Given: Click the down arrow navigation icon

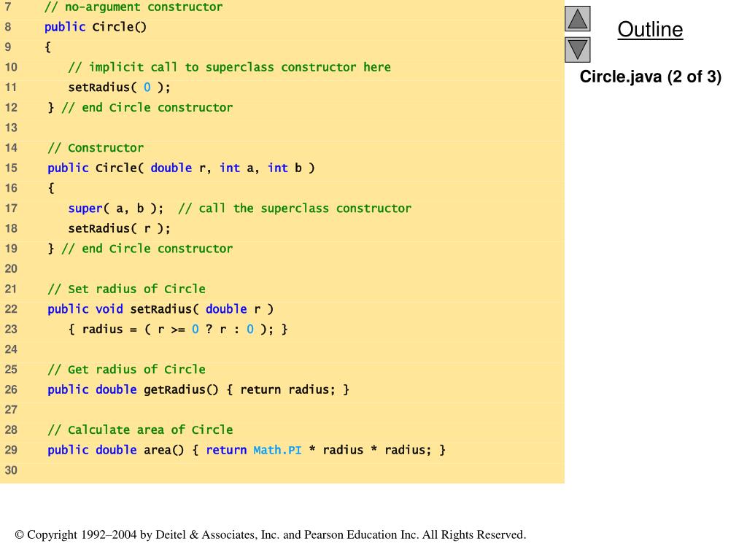Looking at the screenshot, I should 578,50.
